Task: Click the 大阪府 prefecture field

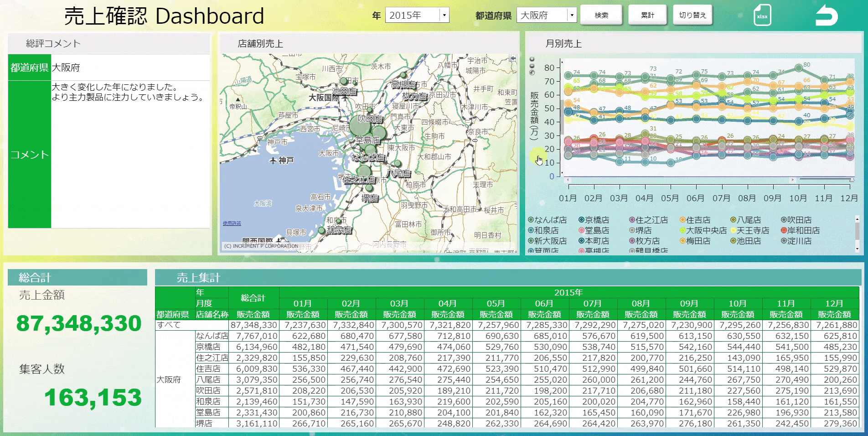Action: (x=542, y=16)
